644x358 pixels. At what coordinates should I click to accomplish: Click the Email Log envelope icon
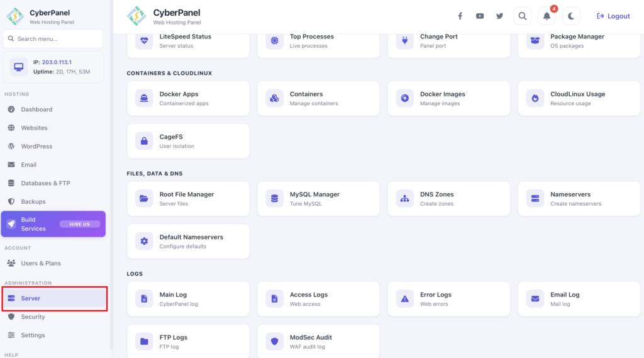535,299
